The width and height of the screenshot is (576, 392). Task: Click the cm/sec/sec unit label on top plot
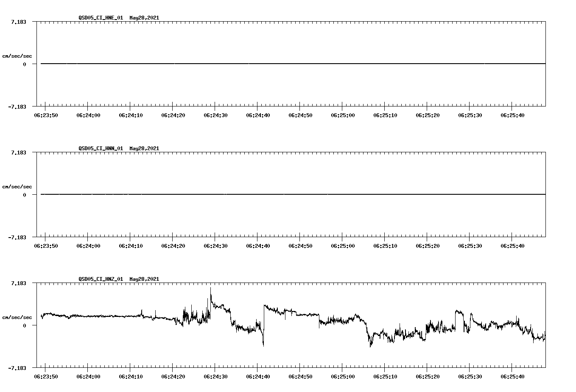click(17, 55)
